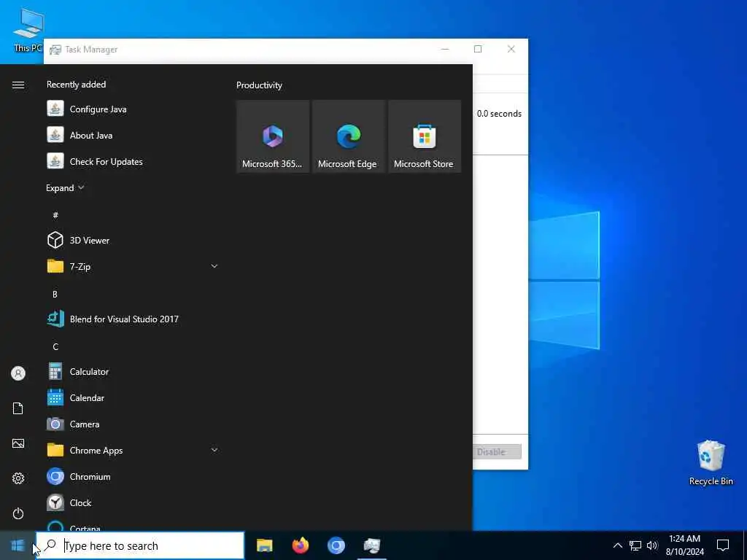Click the Productivity group title
This screenshot has height=560, width=747.
pyautogui.click(x=259, y=85)
